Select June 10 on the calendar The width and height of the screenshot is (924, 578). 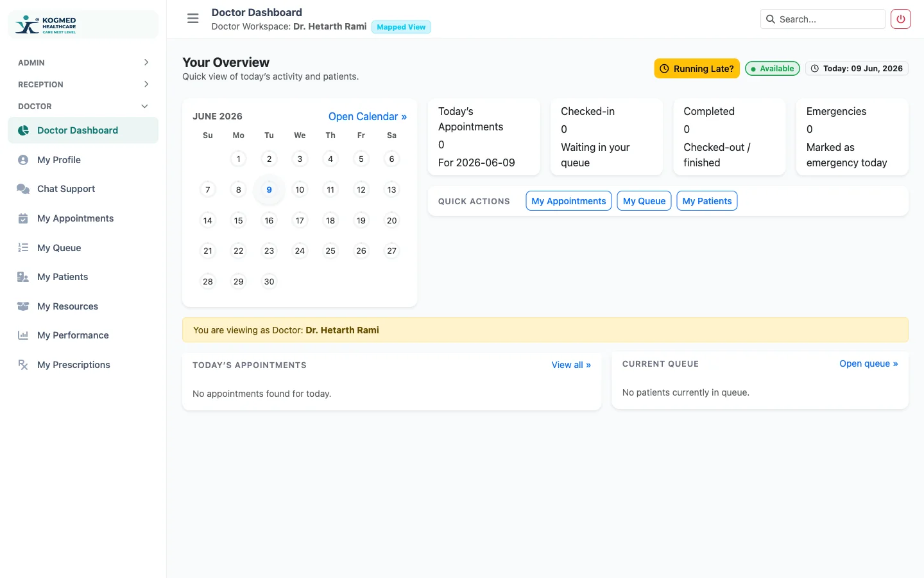click(300, 189)
